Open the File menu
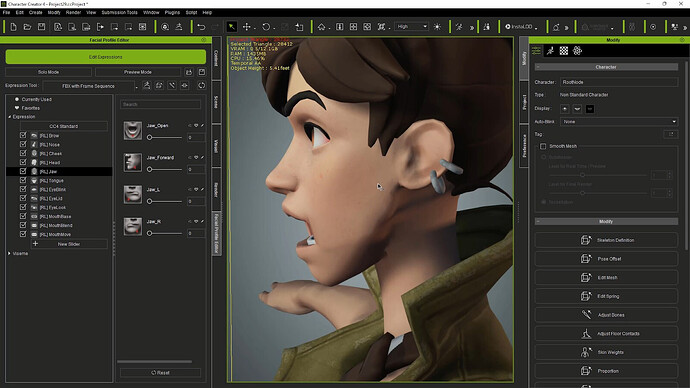The image size is (690, 388). pos(6,12)
